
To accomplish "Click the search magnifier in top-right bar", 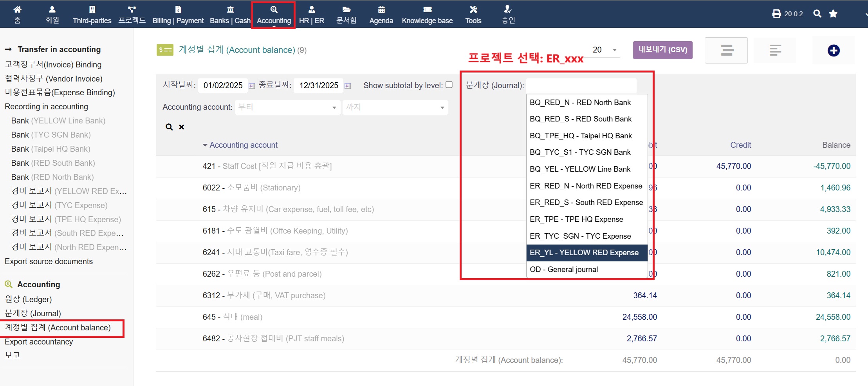I will coord(817,14).
